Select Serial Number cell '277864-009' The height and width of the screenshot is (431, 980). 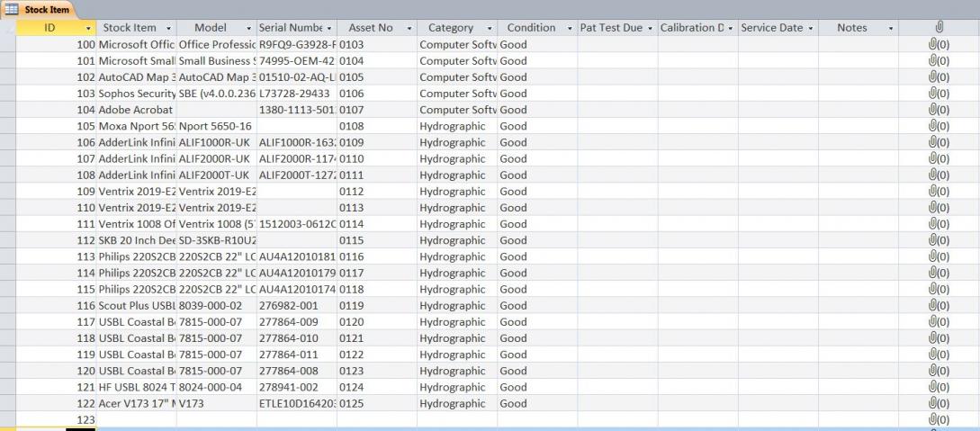(297, 322)
